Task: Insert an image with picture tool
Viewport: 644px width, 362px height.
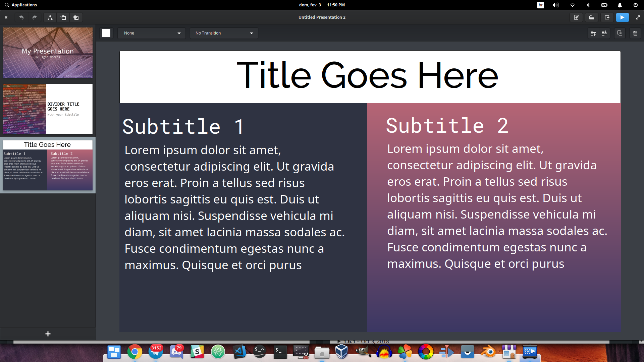Action: click(63, 17)
